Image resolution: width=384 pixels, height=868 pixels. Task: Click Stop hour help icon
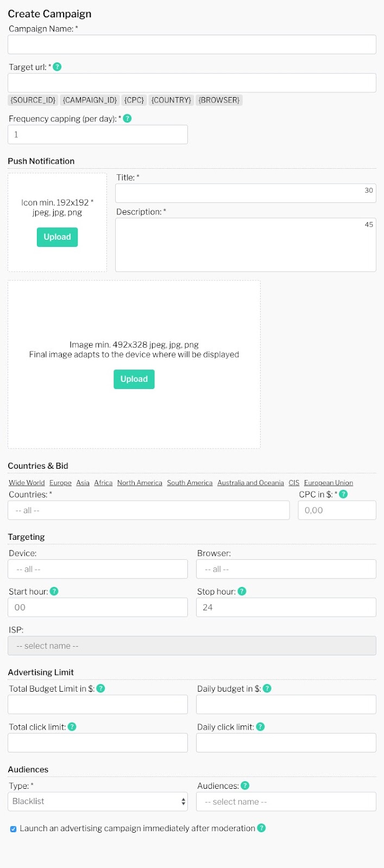click(x=242, y=591)
